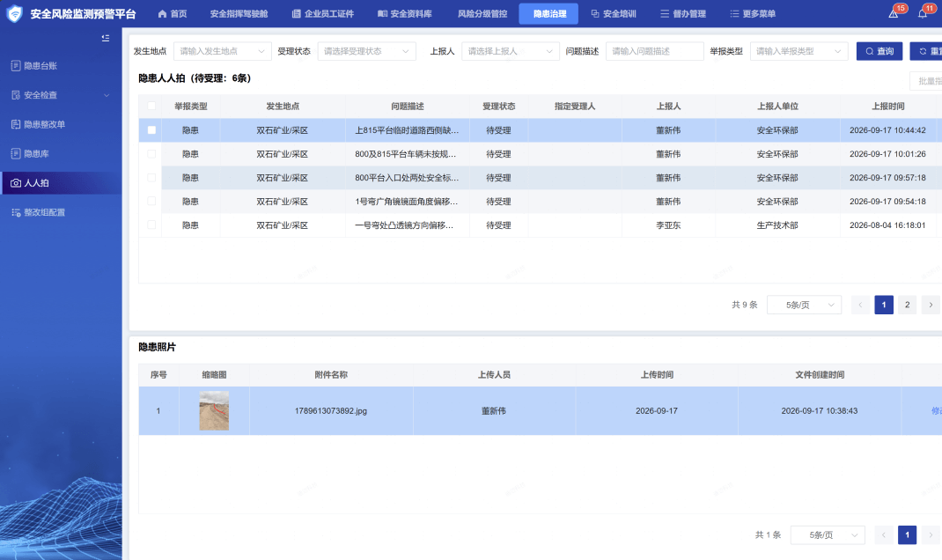Open the alarm triangle notifications with badge 15
This screenshot has width=942, height=560.
pos(894,13)
